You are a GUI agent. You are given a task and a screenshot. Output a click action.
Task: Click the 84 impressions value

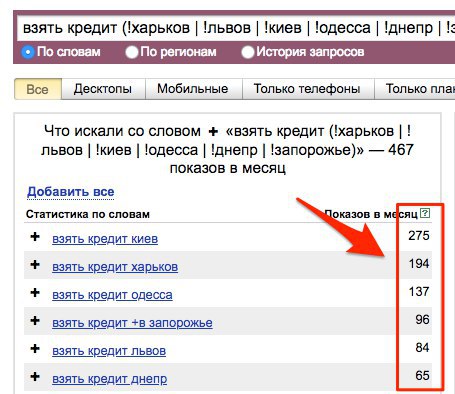(x=422, y=348)
